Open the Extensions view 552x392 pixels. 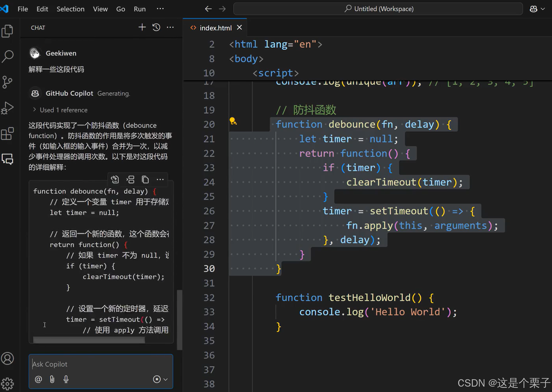tap(7, 133)
